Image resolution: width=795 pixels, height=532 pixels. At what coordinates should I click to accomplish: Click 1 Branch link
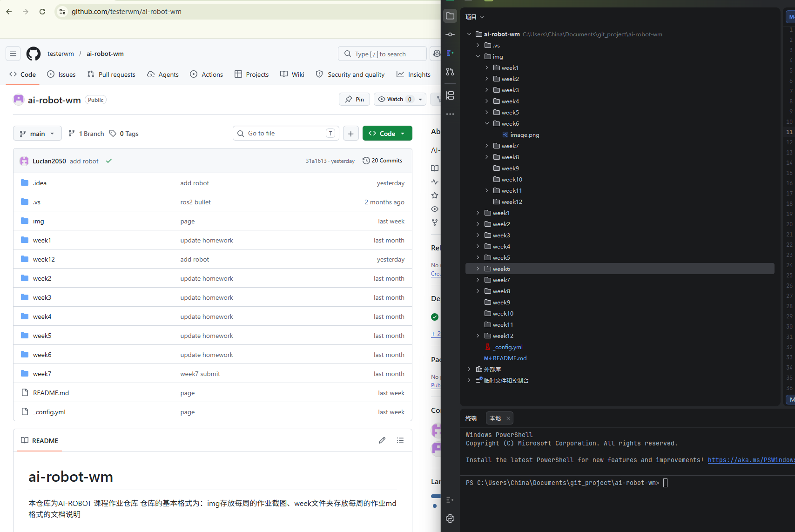tap(86, 134)
